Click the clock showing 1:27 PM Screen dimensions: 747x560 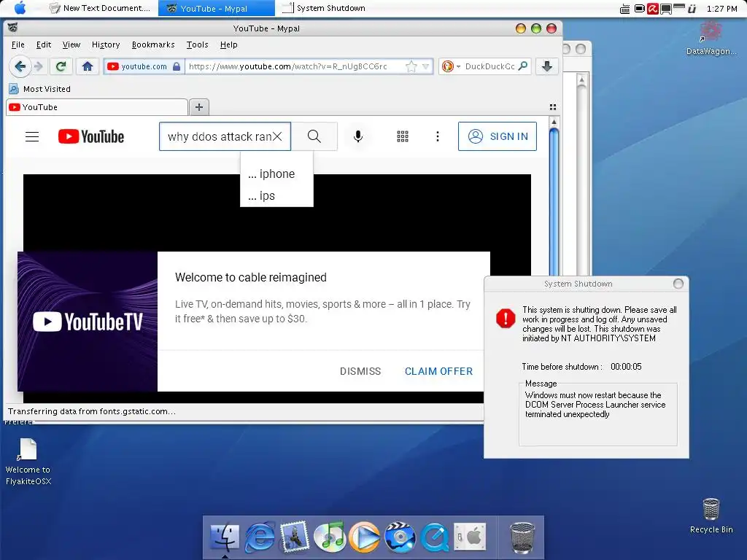[721, 9]
